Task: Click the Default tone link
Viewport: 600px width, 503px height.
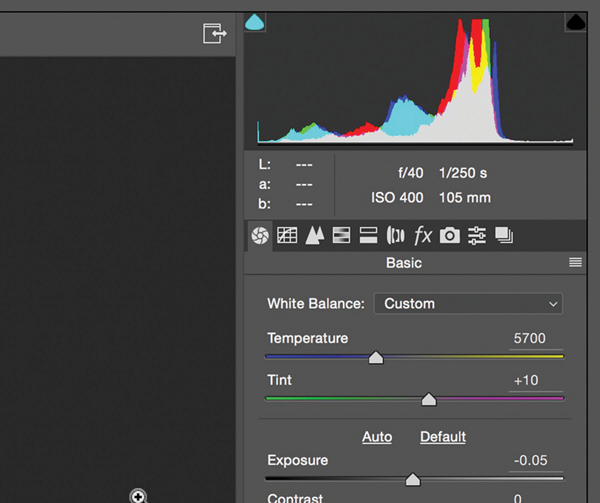Action: 443,437
